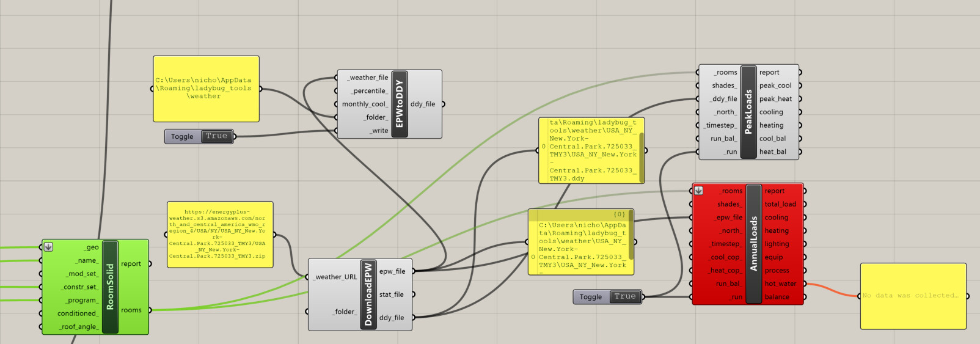
Task: Click the conditioned_ input on RoomSolid
Action: click(x=78, y=313)
